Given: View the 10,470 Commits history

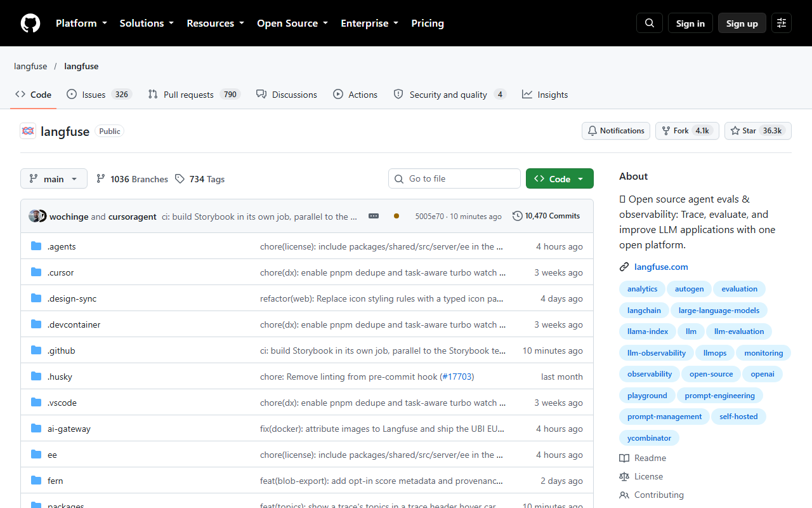Looking at the screenshot, I should [x=546, y=216].
